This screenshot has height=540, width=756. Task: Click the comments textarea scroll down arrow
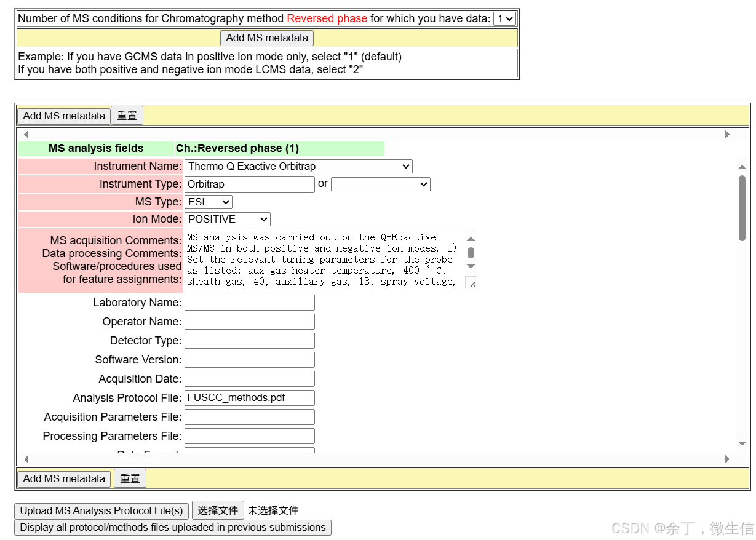[x=471, y=266]
